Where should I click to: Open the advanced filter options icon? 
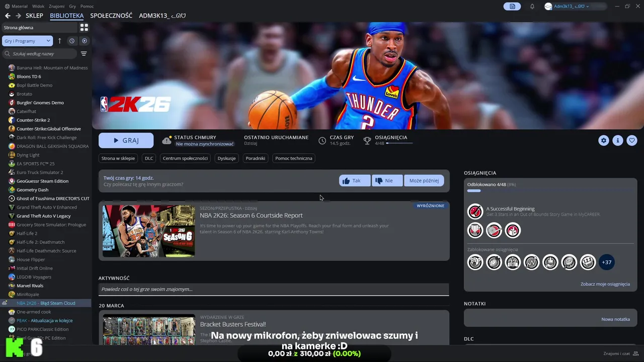[84, 54]
